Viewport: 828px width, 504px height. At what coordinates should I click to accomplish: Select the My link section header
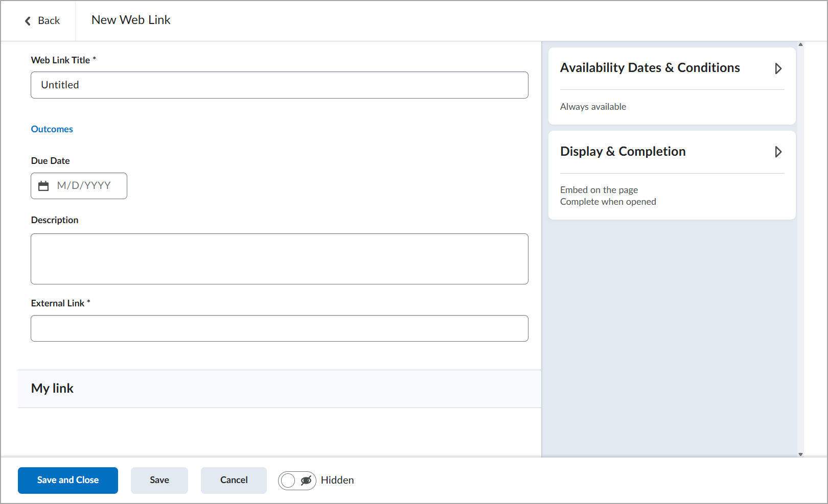click(x=280, y=389)
